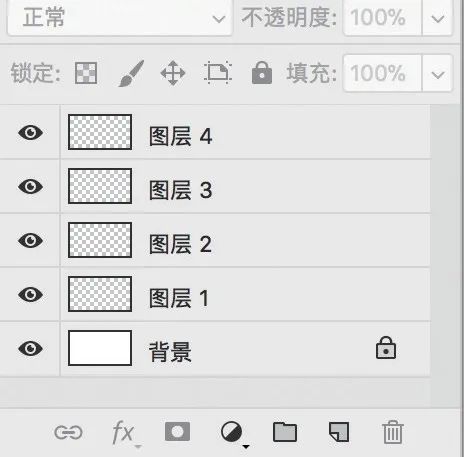
Task: Create a new layer
Action: tap(339, 432)
